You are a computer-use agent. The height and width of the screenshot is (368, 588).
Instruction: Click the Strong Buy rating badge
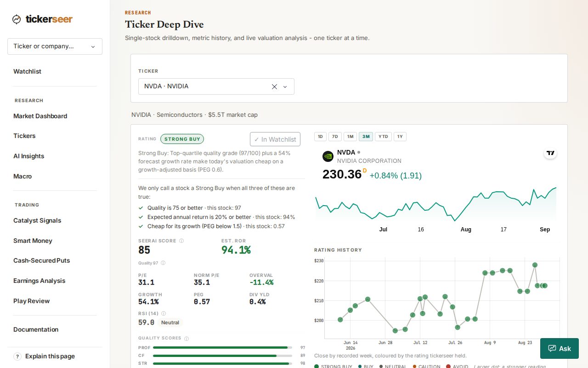182,139
